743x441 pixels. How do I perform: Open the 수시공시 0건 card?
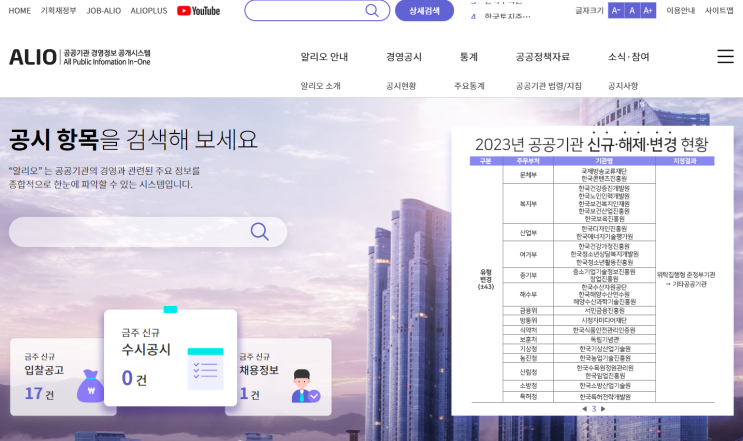click(x=170, y=358)
